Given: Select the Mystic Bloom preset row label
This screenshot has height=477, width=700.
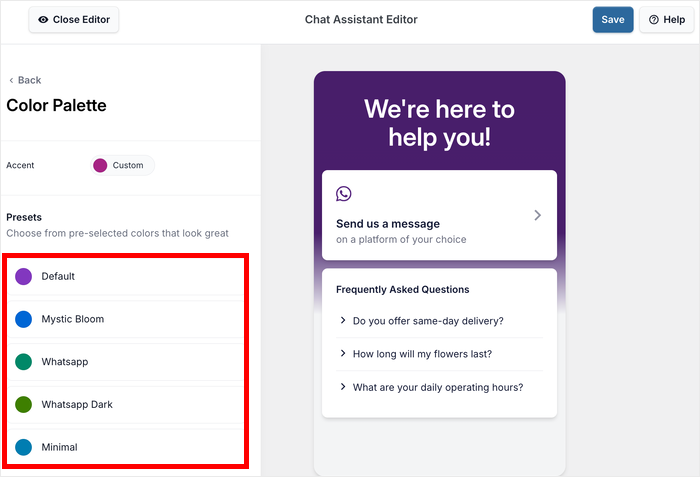Looking at the screenshot, I should [73, 319].
